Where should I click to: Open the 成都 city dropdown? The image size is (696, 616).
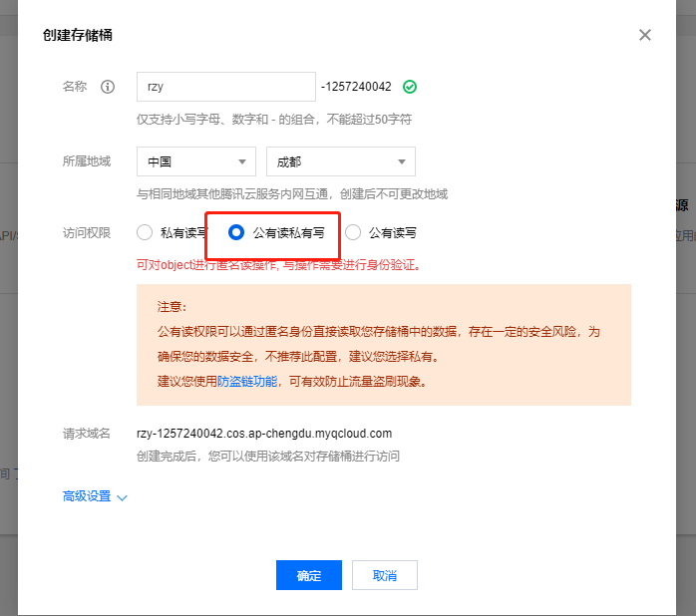pos(340,161)
